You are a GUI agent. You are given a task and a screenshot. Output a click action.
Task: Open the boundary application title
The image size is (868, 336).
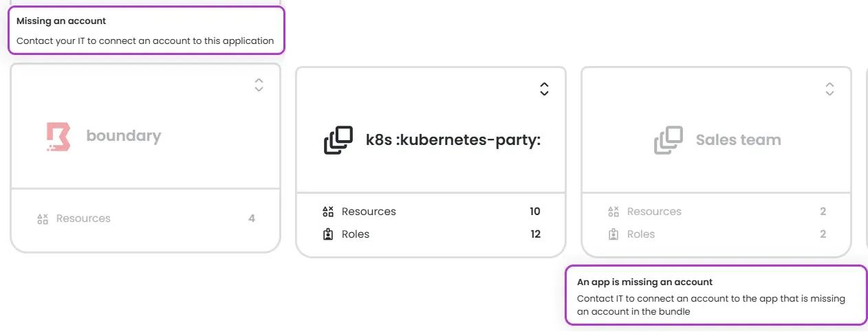[124, 136]
